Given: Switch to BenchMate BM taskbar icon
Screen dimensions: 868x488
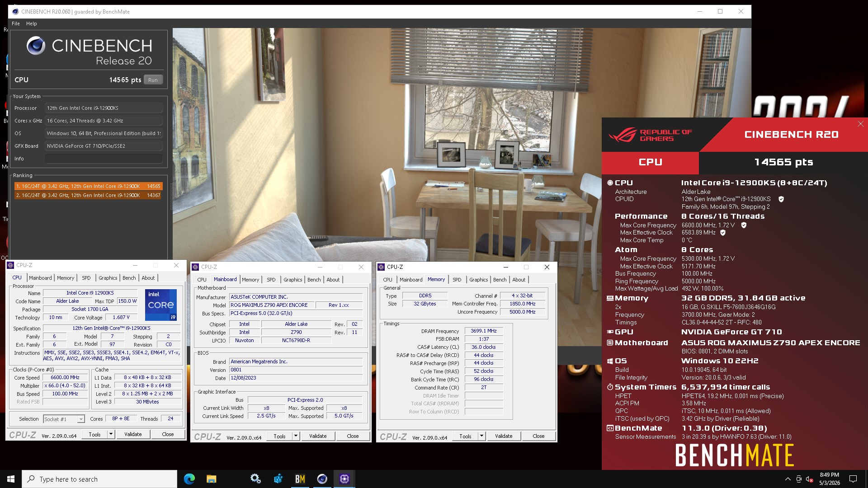Looking at the screenshot, I should pyautogui.click(x=300, y=479).
